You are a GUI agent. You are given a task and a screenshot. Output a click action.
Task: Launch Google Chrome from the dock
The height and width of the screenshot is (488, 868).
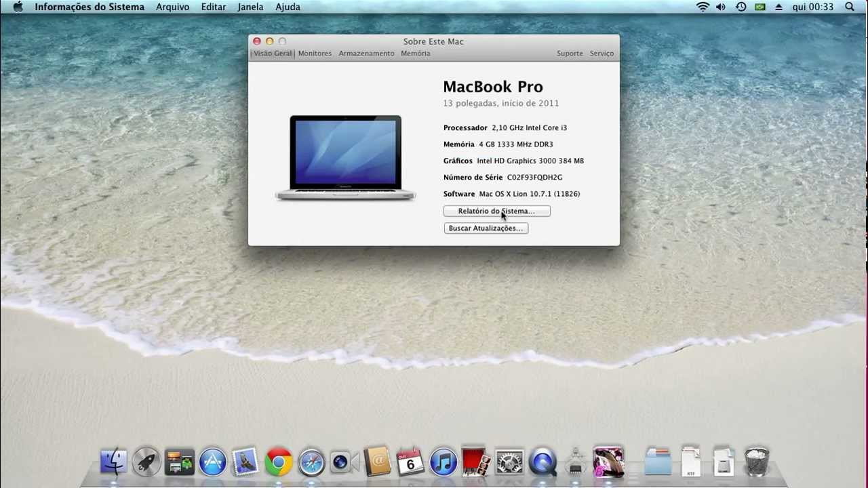coord(279,462)
